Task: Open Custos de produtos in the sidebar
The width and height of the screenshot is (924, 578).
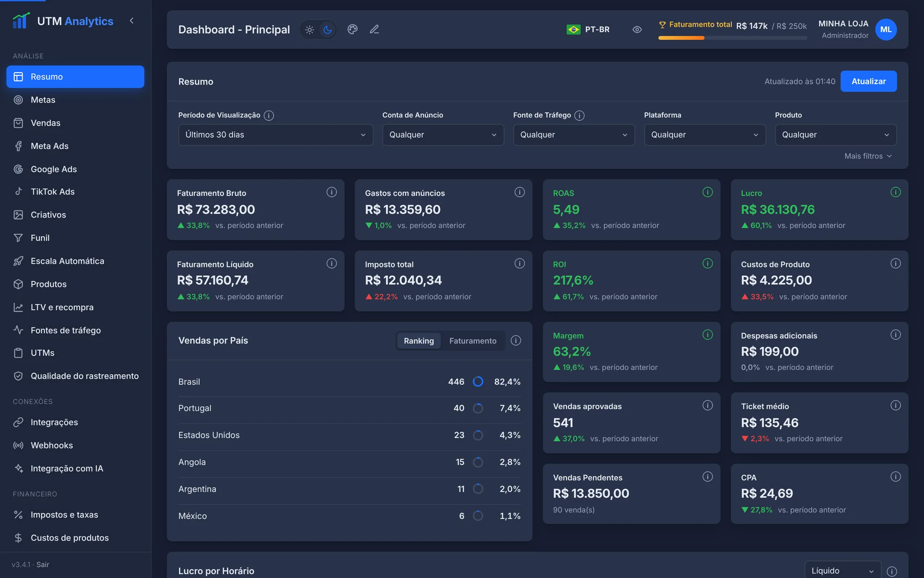Action: (x=75, y=538)
